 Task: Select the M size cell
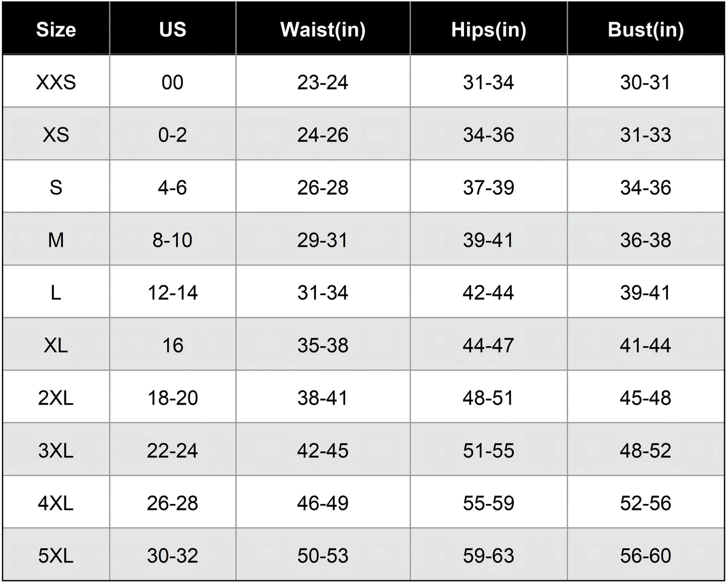56,240
